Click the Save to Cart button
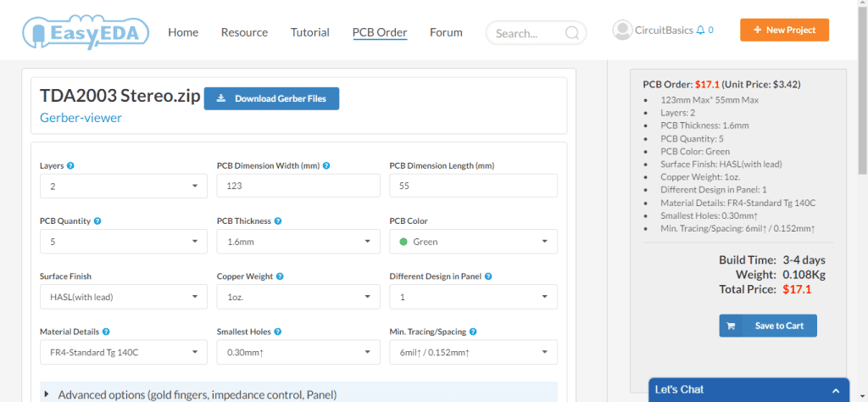This screenshot has height=402, width=868. (x=768, y=326)
